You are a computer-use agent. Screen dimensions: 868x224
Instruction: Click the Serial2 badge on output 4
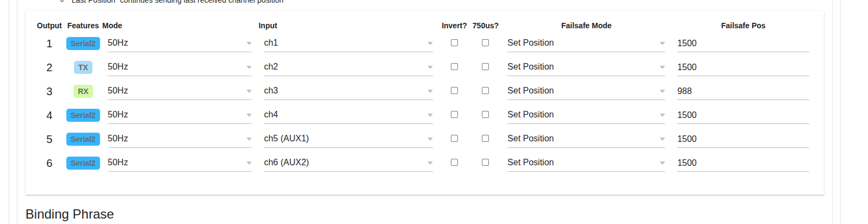83,115
